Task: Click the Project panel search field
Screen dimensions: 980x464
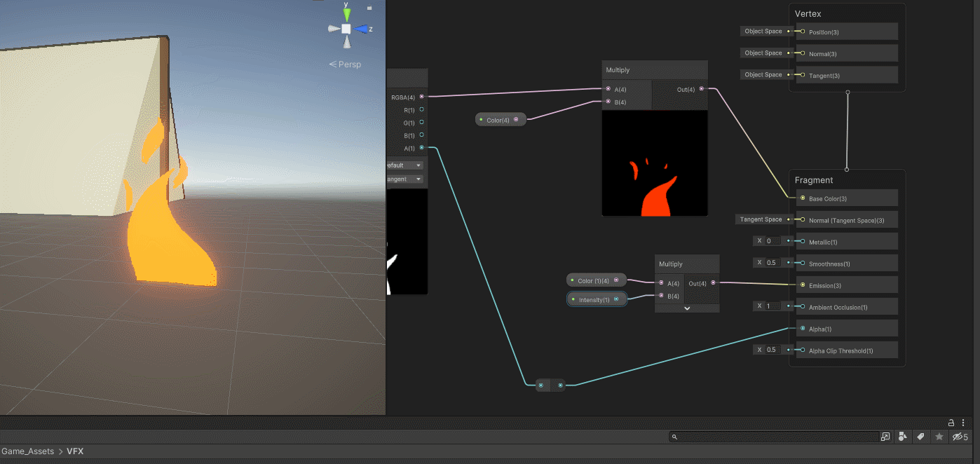Action: pos(775,437)
